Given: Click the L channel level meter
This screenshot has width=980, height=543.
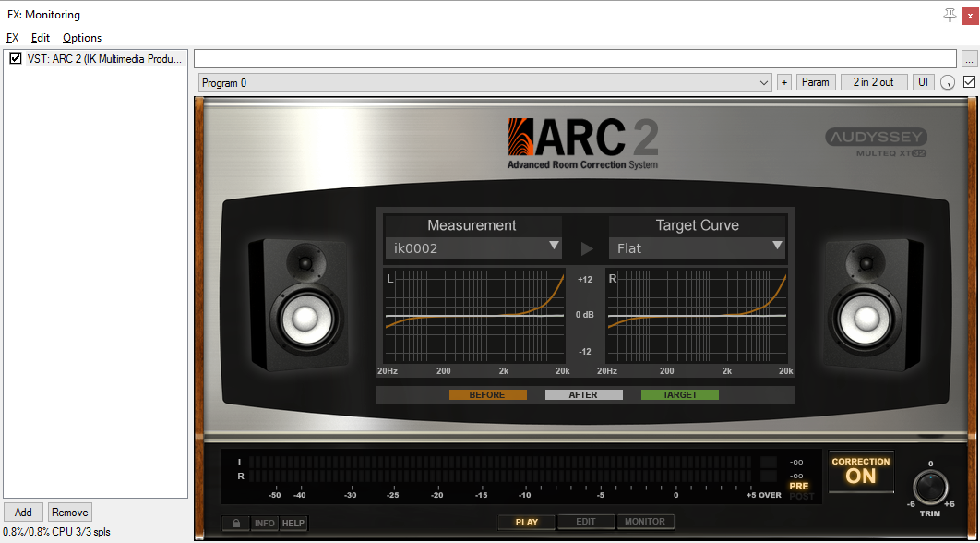Looking at the screenshot, I should click(x=500, y=463).
